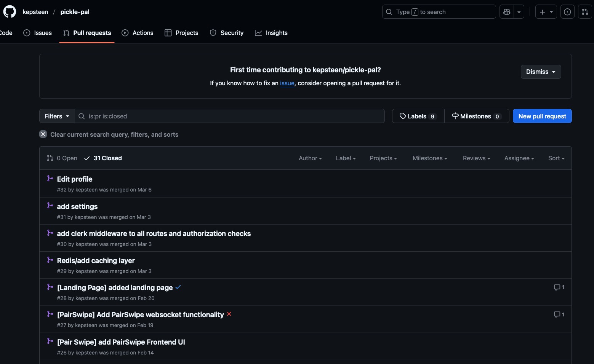Open the Sort dropdown
Image resolution: width=594 pixels, height=364 pixels.
click(x=556, y=158)
